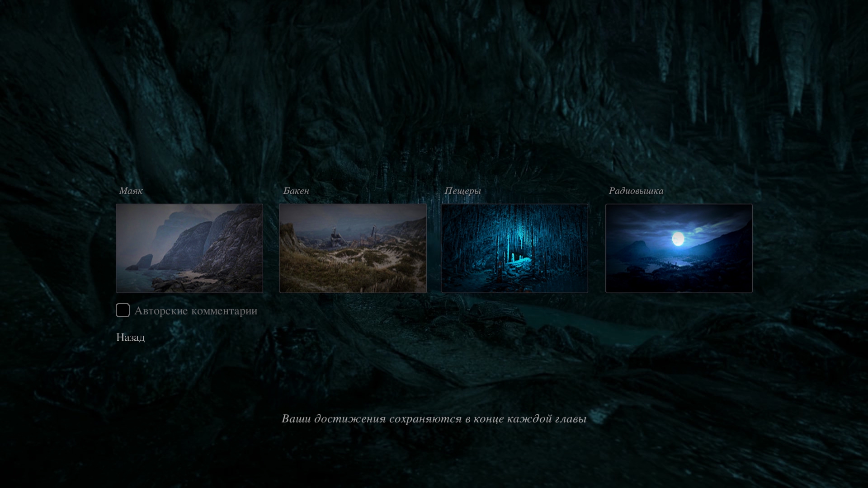Start the Радиовышка chapter thumbnail
Image resolution: width=868 pixels, height=488 pixels.
tap(679, 248)
